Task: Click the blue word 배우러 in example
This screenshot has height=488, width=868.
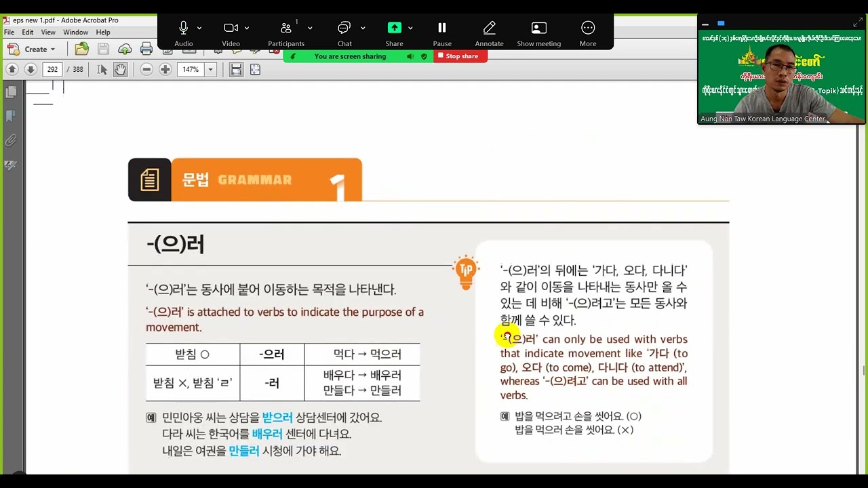Action: pos(267,434)
